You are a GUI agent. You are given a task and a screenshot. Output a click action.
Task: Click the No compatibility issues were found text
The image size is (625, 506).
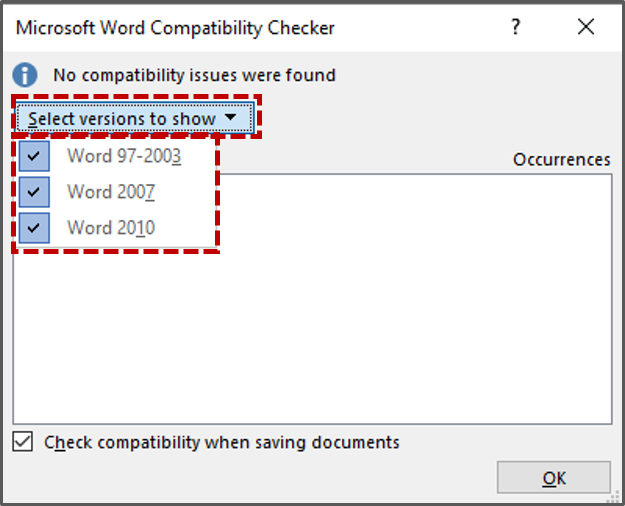(x=195, y=75)
